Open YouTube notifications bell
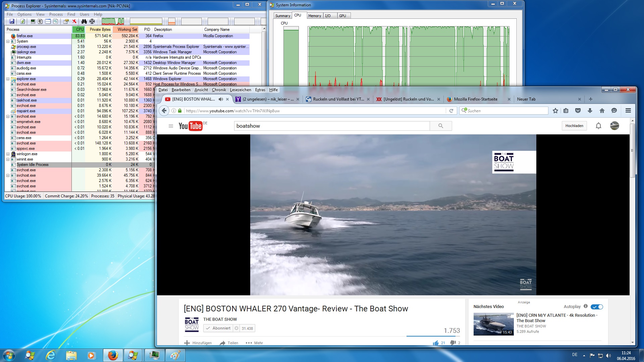Screen dimensions: 644x362 coord(598,126)
